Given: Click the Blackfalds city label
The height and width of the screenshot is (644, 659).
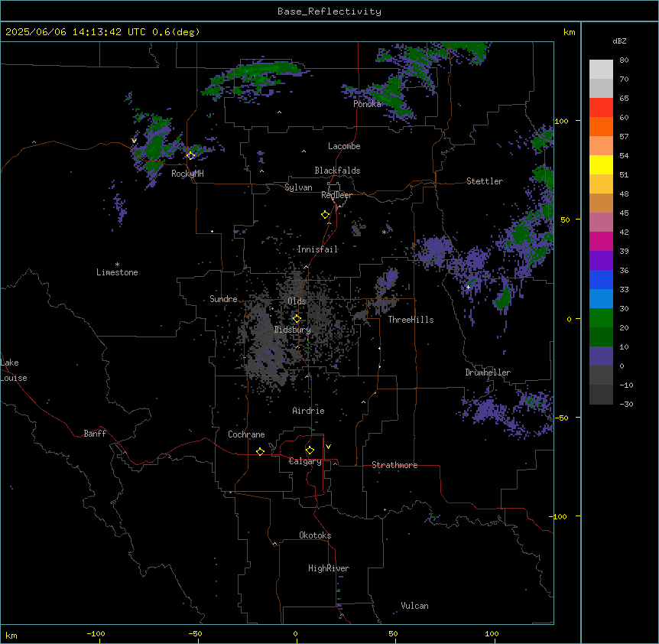Looking at the screenshot, I should pos(337,171).
